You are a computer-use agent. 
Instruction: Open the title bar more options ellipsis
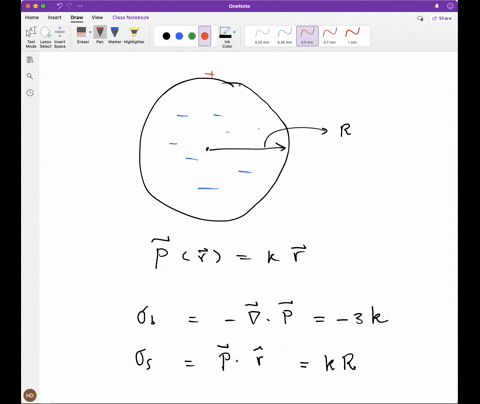80,6
